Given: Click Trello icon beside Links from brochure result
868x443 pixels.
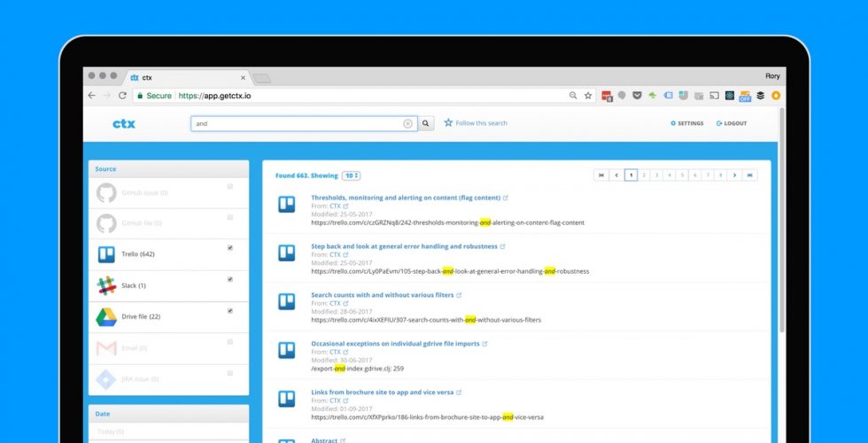Looking at the screenshot, I should (x=287, y=399).
